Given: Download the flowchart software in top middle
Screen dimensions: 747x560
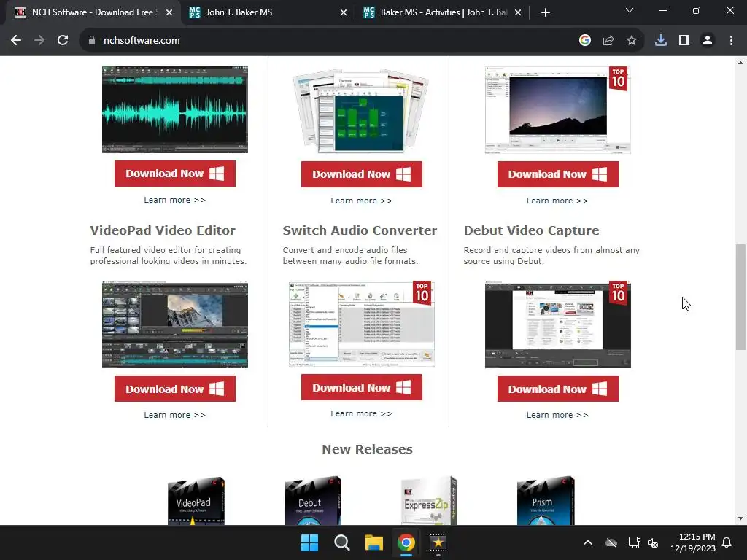Looking at the screenshot, I should tap(362, 174).
